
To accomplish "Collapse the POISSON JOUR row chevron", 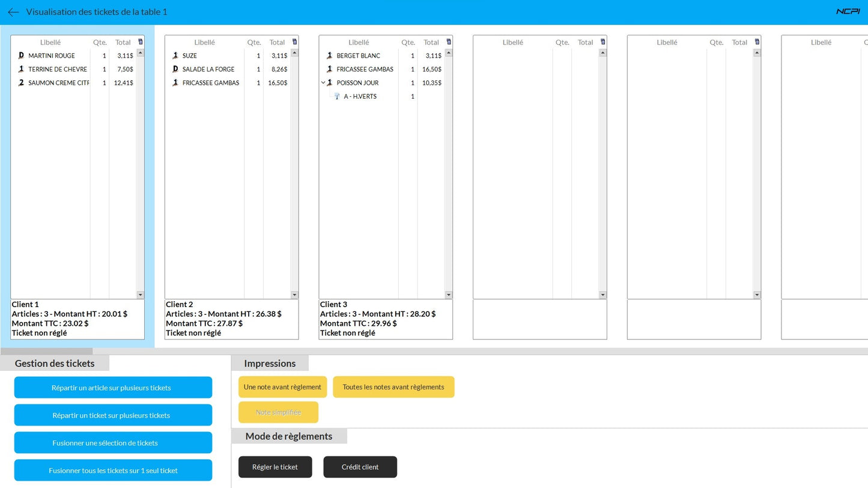I will pos(323,83).
